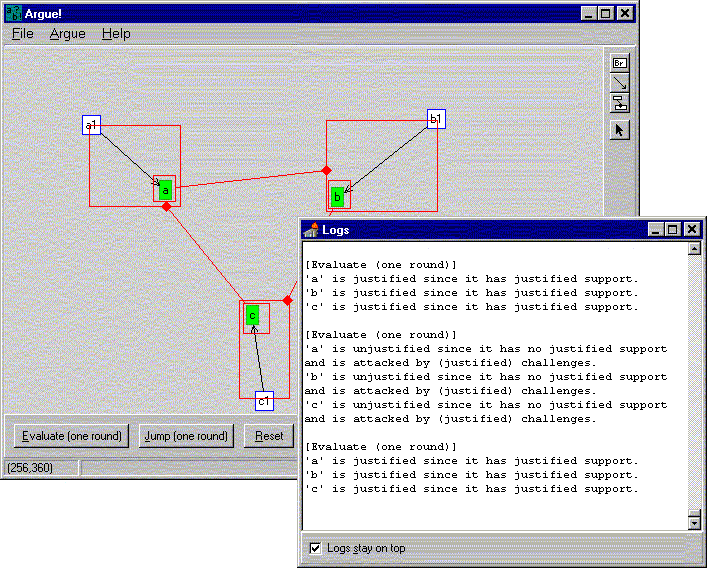Viewport: 707px width, 568px height.
Task: Click the white premise box c1
Action: tap(264, 401)
